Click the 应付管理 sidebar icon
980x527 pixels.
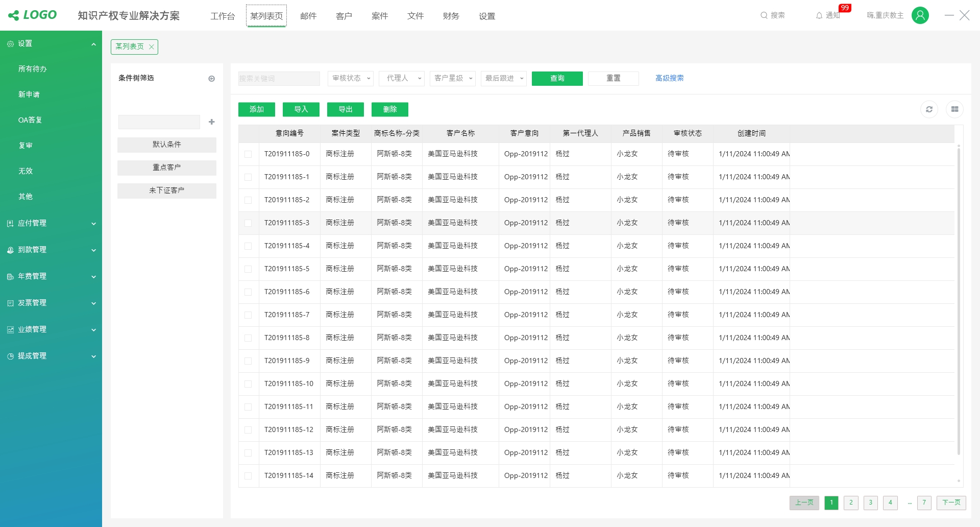click(x=10, y=224)
